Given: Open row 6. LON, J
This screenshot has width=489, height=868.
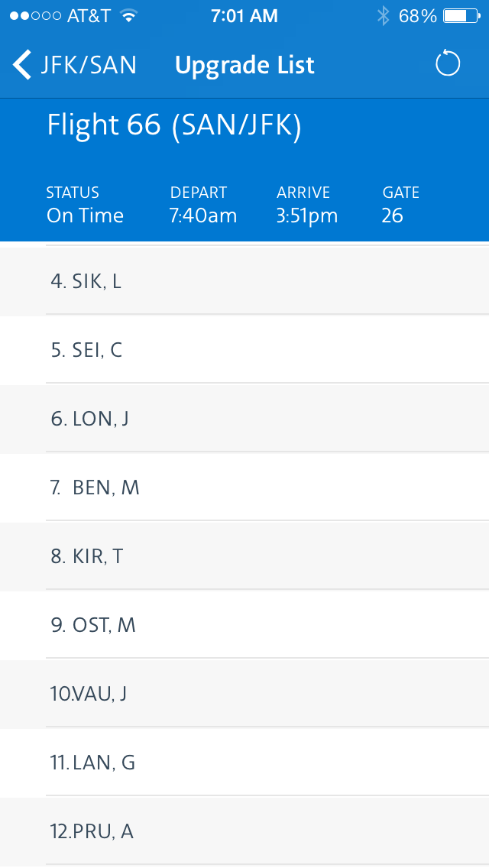Looking at the screenshot, I should 244,419.
